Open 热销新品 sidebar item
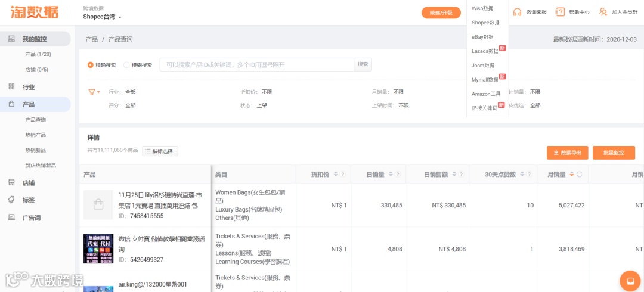Image resolution: width=644 pixels, height=292 pixels. coord(36,150)
